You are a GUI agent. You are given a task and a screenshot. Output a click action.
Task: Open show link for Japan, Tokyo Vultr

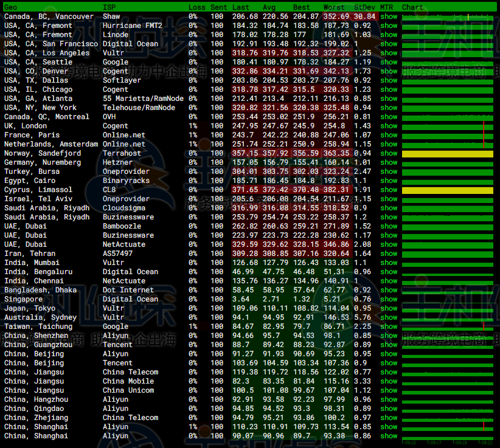[x=389, y=308]
